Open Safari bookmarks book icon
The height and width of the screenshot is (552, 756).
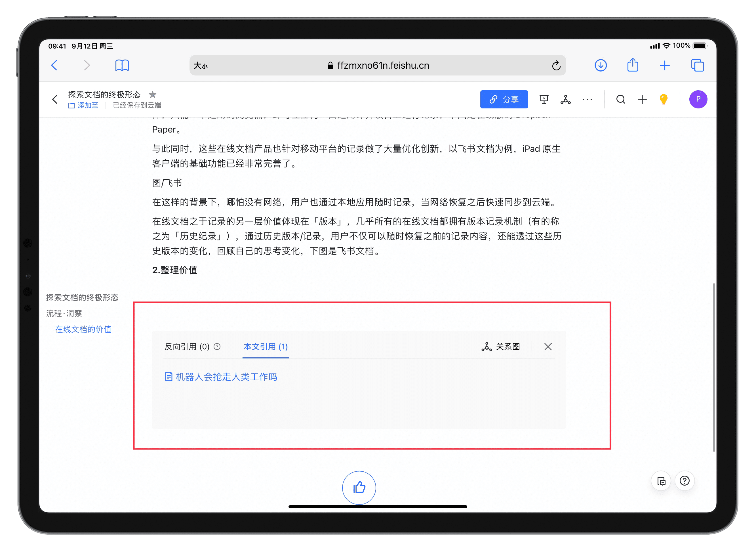122,66
